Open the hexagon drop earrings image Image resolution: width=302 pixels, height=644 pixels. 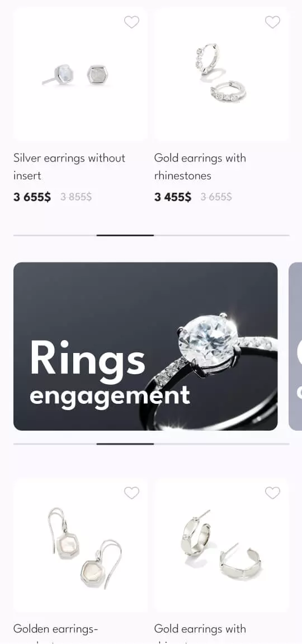tap(81, 545)
